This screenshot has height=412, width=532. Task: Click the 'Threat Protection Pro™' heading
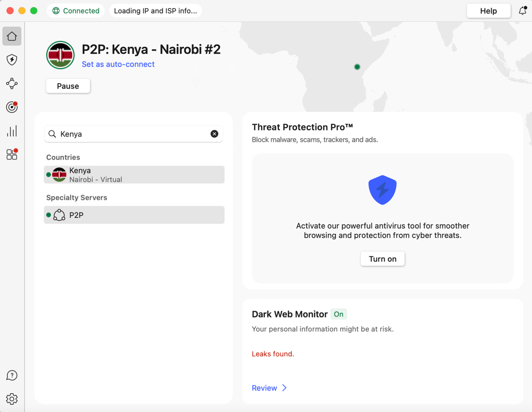302,127
